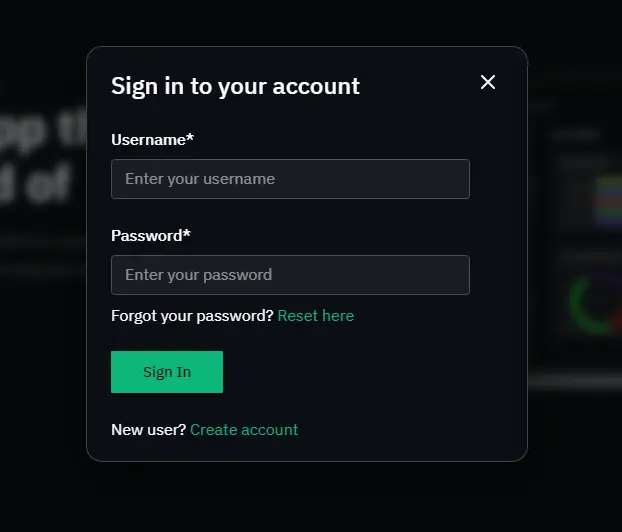
Task: Select the Sign in to your account heading
Action: (235, 86)
